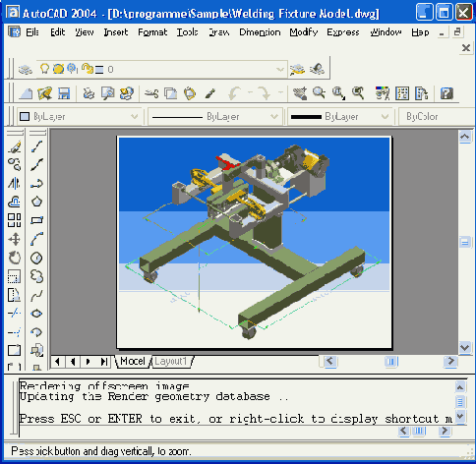
Task: Toggle layer 0 lock padlock icon
Action: click(x=88, y=69)
